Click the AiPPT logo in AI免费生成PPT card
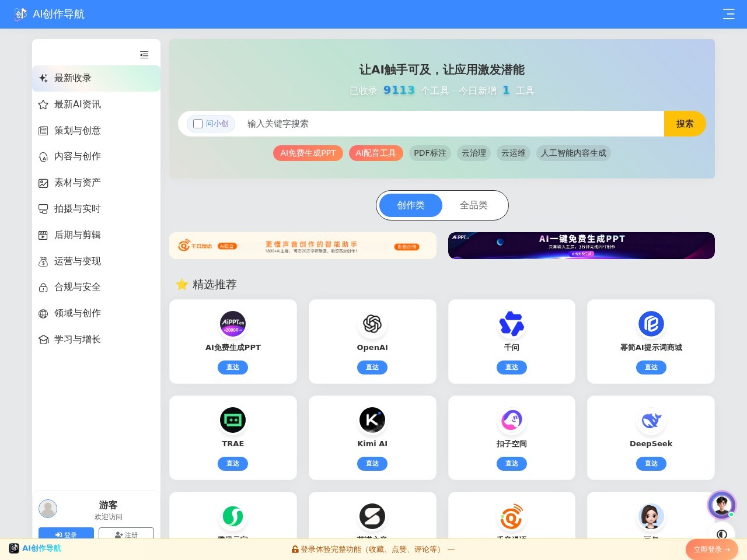This screenshot has width=747, height=560. click(233, 324)
